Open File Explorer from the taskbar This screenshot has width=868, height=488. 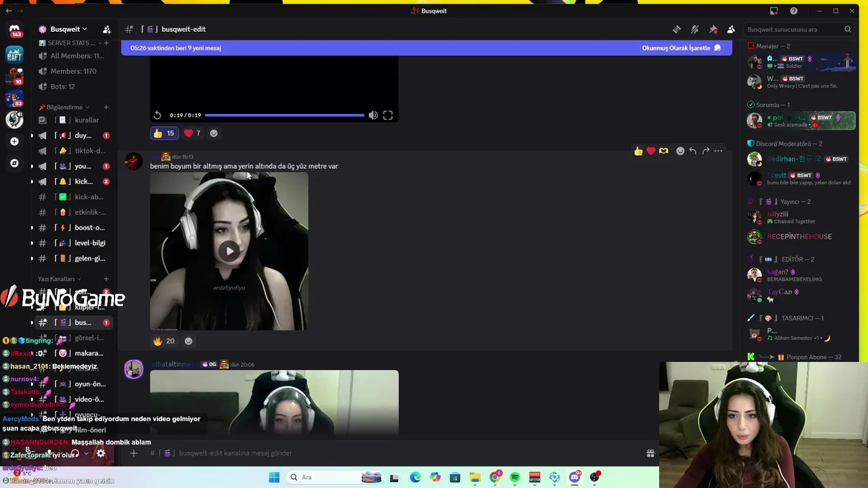(x=475, y=477)
